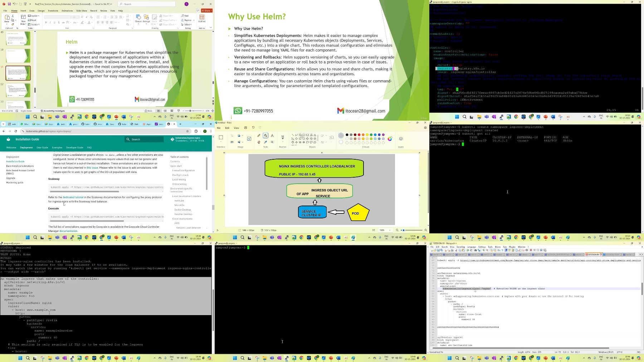The image size is (644, 362).
Task: Toggle Strikethrough in PowerPoint ribbon
Action: 63,23
